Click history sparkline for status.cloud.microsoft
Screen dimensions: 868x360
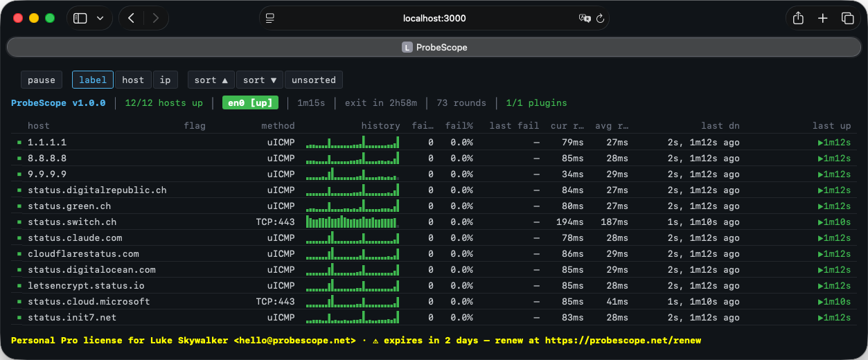(x=353, y=301)
